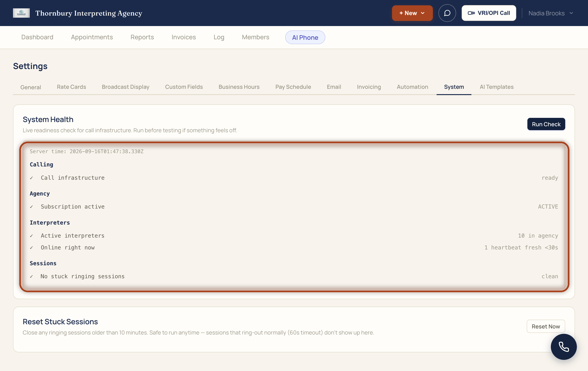Expand the + New dropdown button
Viewport: 588px width, 371px height.
point(412,13)
